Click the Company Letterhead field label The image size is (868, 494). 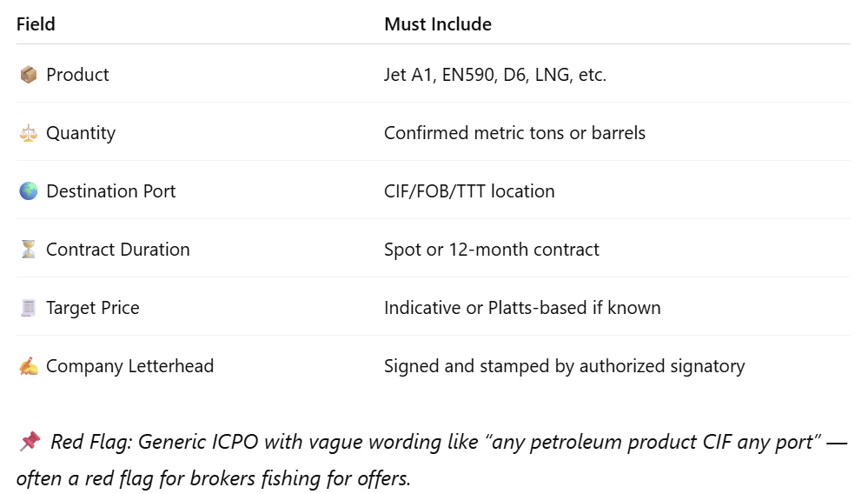click(130, 366)
